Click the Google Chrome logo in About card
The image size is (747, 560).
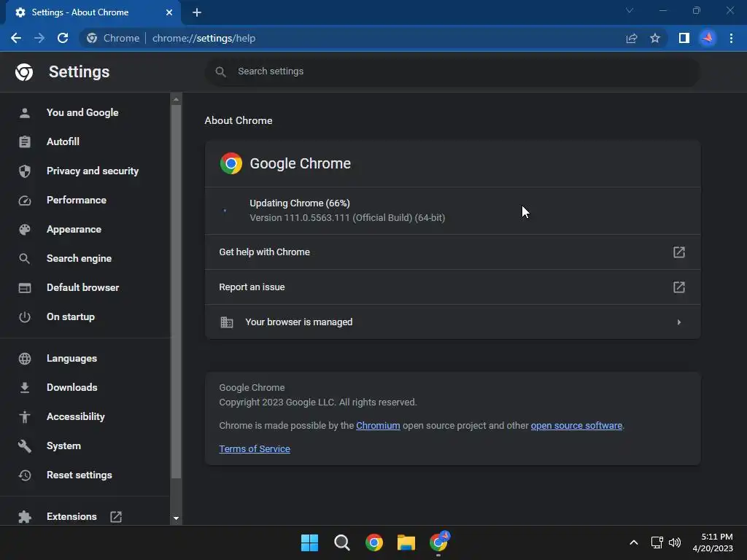pyautogui.click(x=231, y=163)
